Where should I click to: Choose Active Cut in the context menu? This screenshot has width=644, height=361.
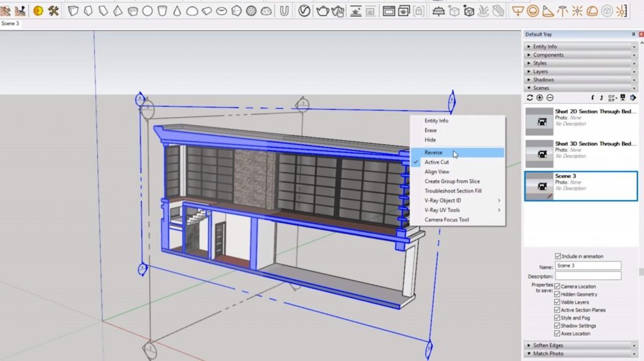pos(458,162)
